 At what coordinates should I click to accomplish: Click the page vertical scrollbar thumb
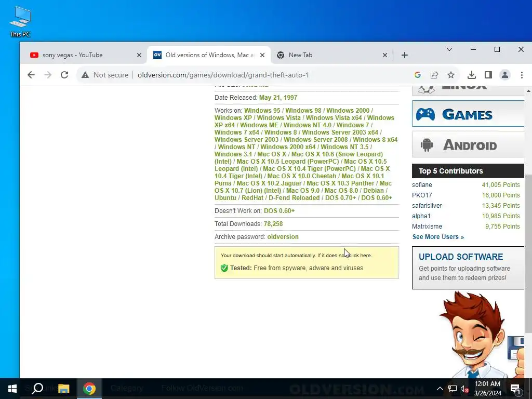click(x=528, y=255)
